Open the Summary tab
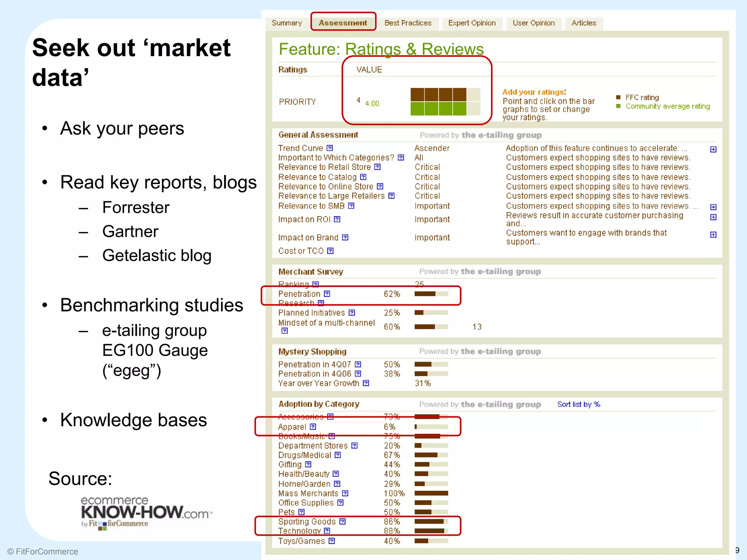747x560 pixels. [287, 23]
